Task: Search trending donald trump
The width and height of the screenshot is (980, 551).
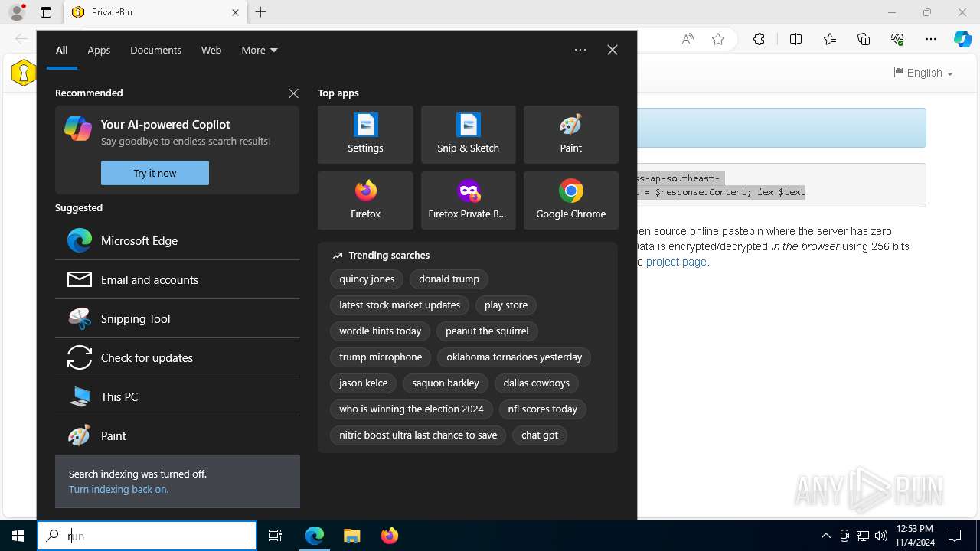Action: click(x=449, y=279)
